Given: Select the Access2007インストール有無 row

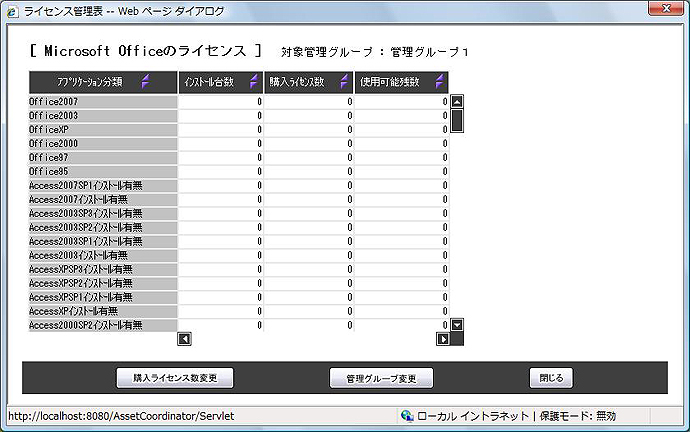Looking at the screenshot, I should tap(239, 200).
